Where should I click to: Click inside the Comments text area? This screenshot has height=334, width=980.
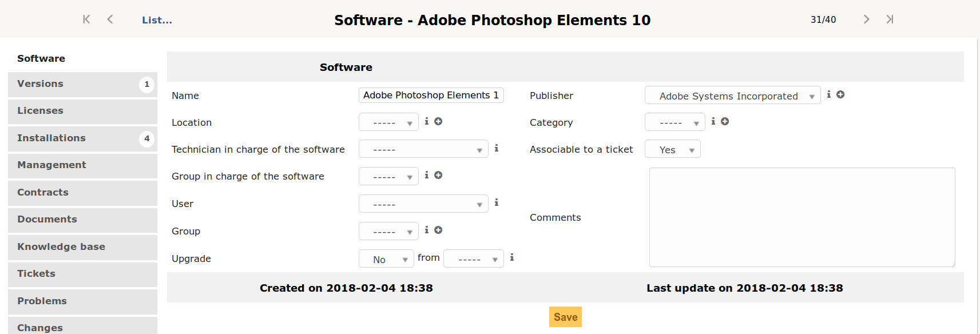(802, 217)
